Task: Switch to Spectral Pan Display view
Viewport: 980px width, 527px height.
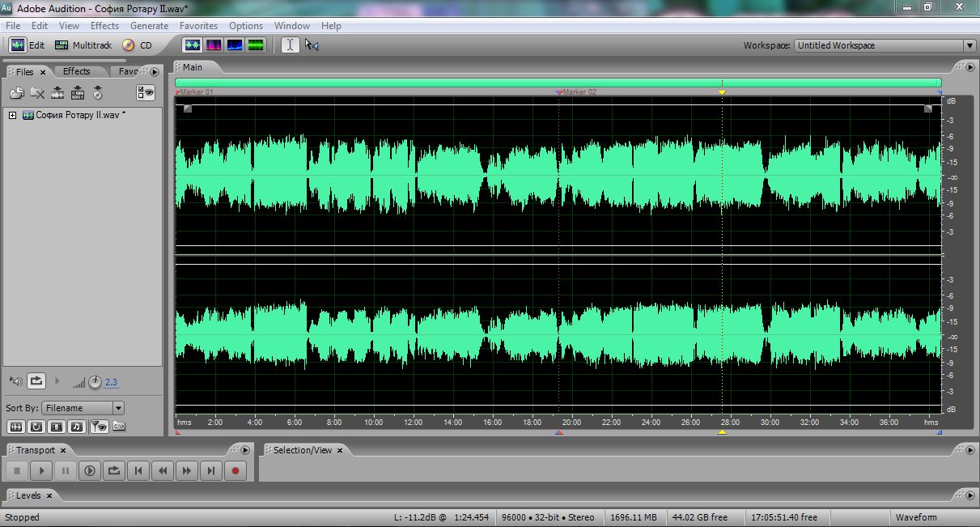Action: (x=235, y=45)
